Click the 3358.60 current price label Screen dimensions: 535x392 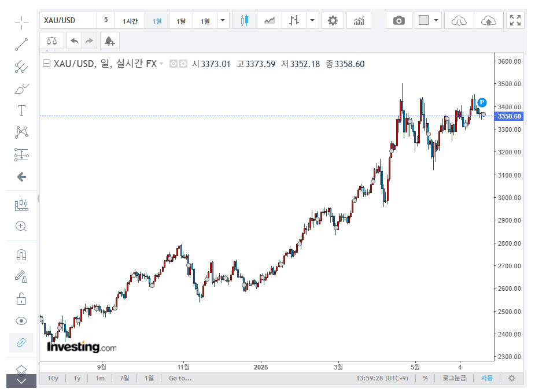(509, 116)
